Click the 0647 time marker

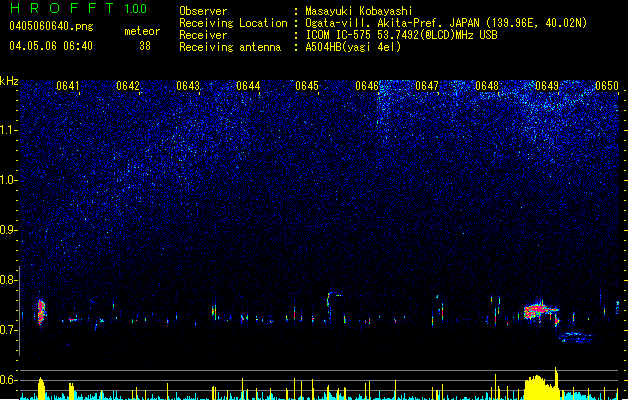pyautogui.click(x=427, y=86)
